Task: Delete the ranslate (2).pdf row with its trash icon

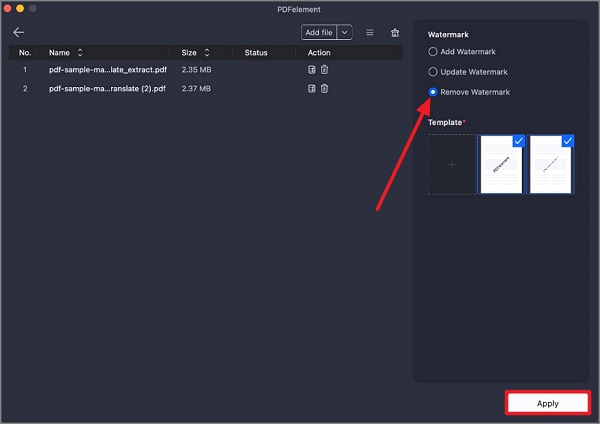Action: pyautogui.click(x=324, y=89)
